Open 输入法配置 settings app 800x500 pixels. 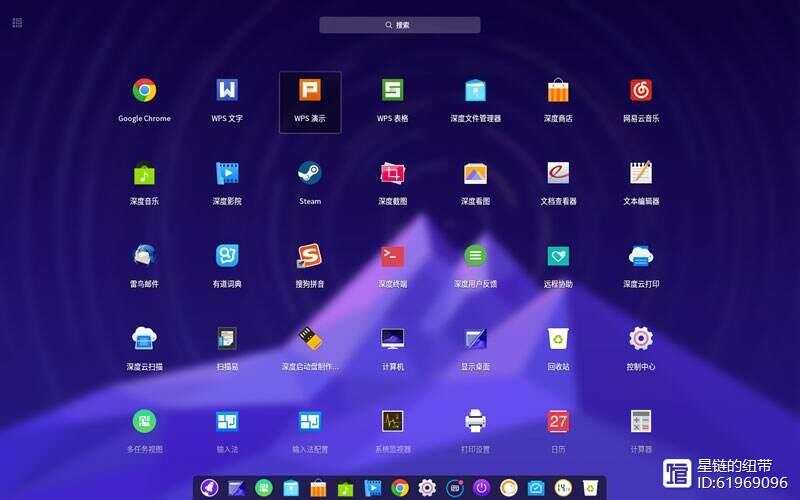pos(310,421)
